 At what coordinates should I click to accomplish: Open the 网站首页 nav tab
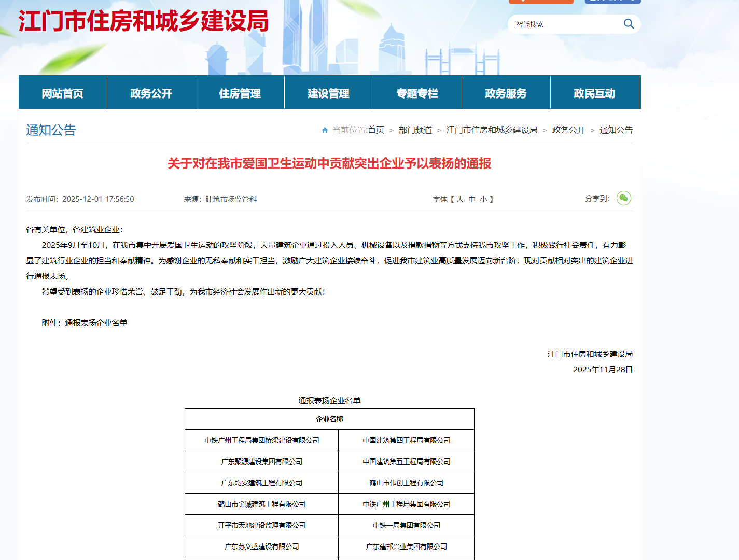63,93
